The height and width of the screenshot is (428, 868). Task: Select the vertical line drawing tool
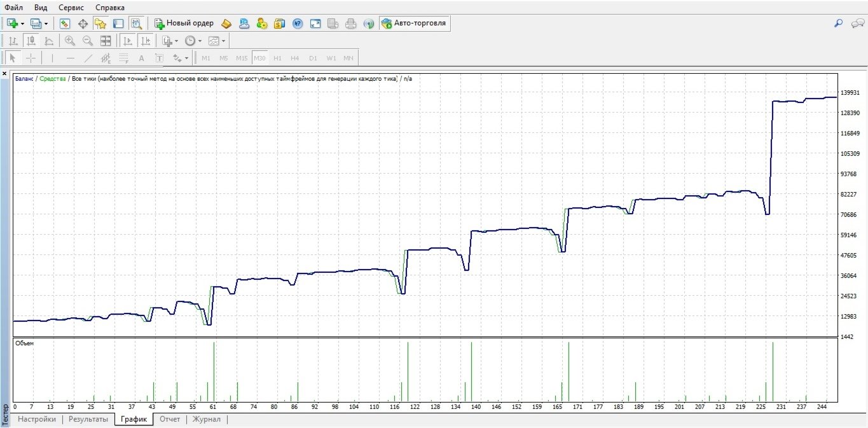pos(52,58)
